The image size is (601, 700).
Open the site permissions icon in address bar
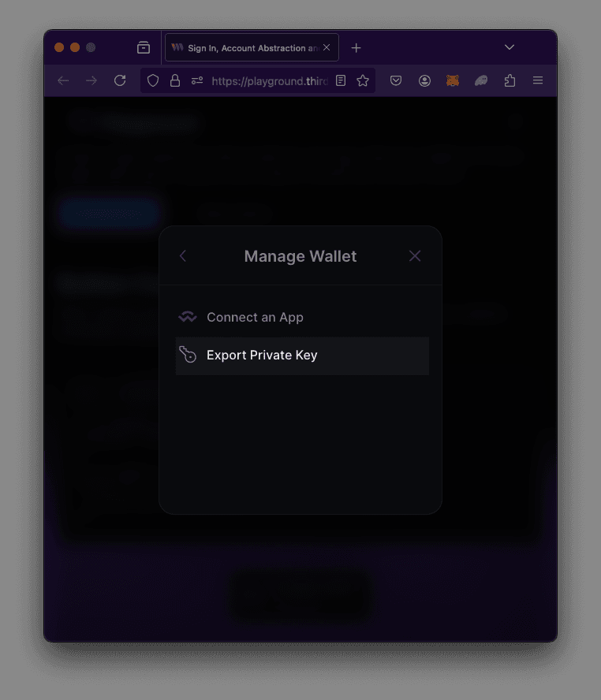click(197, 80)
